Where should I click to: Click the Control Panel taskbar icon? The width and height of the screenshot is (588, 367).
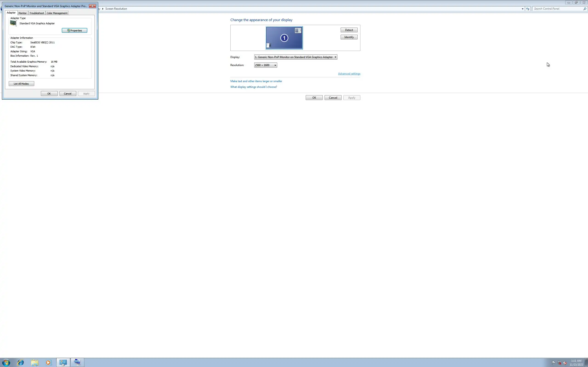[63, 362]
